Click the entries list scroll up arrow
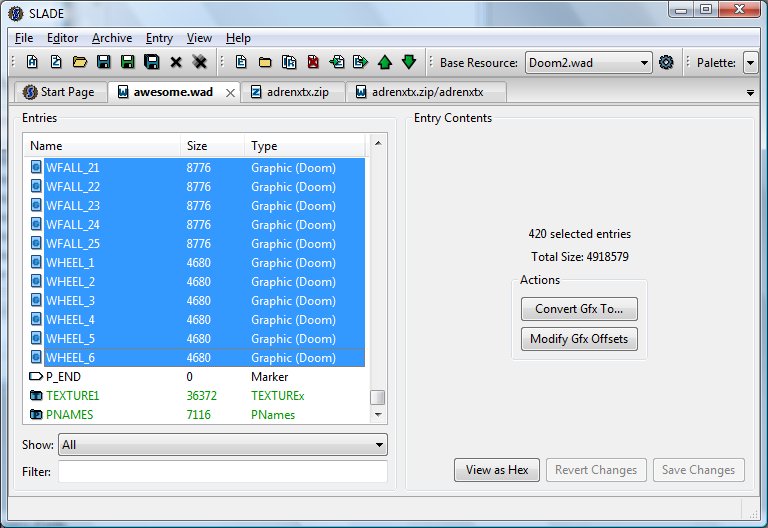The height and width of the screenshot is (528, 768). (x=378, y=143)
